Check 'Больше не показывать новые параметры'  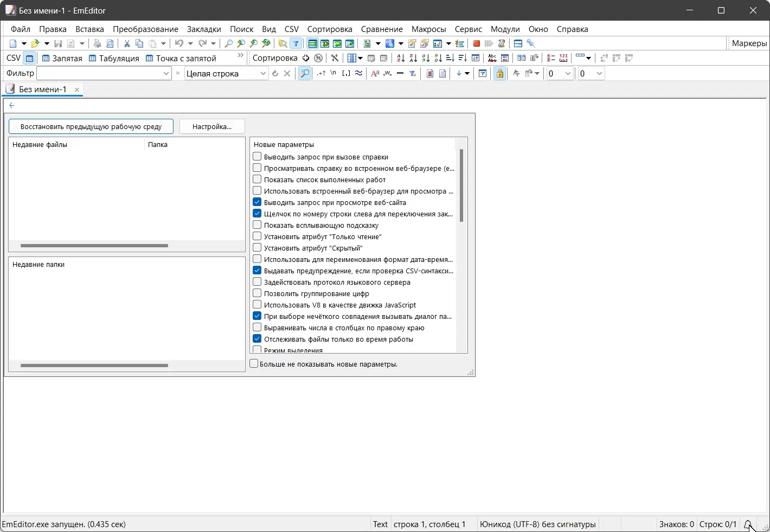click(x=254, y=364)
